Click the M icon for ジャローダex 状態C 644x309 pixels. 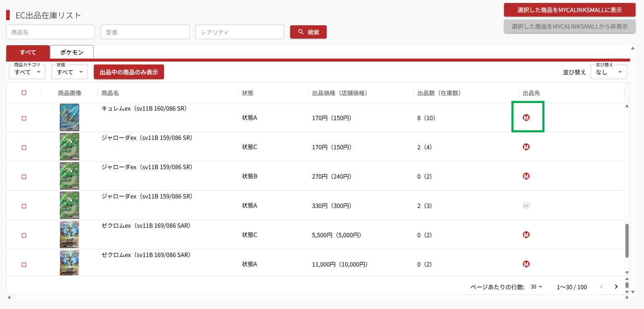click(526, 147)
